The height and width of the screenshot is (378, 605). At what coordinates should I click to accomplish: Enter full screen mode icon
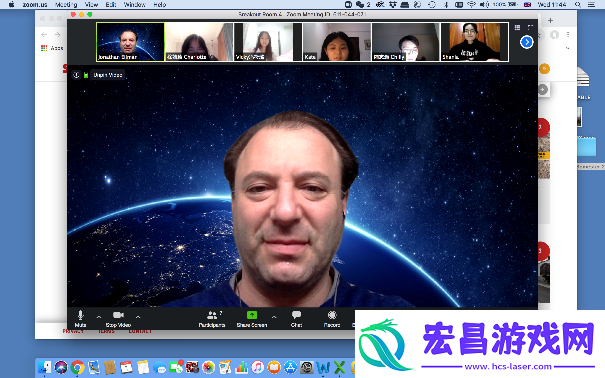pos(530,27)
